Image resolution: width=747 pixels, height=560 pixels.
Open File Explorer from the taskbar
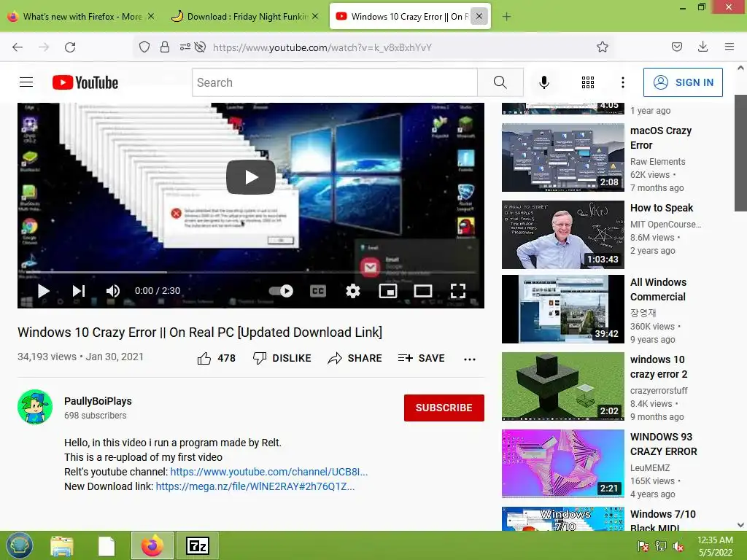pyautogui.click(x=62, y=545)
